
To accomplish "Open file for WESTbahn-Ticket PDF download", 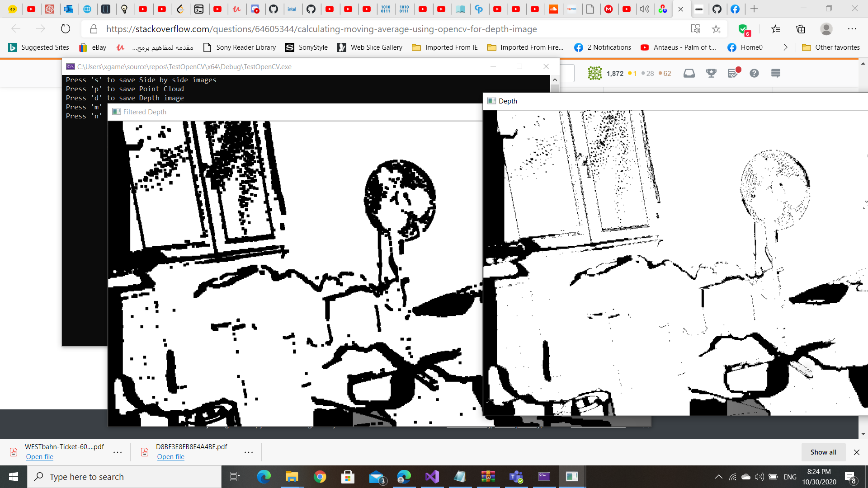I will pyautogui.click(x=40, y=457).
